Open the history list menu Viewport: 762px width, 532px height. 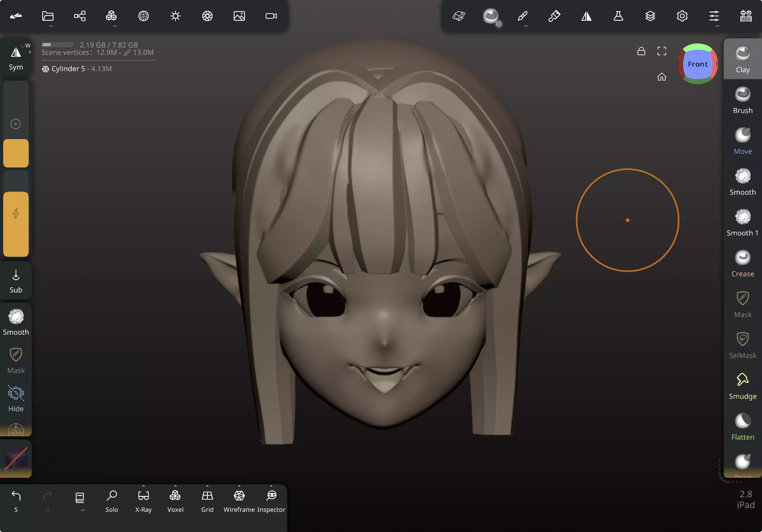click(80, 500)
